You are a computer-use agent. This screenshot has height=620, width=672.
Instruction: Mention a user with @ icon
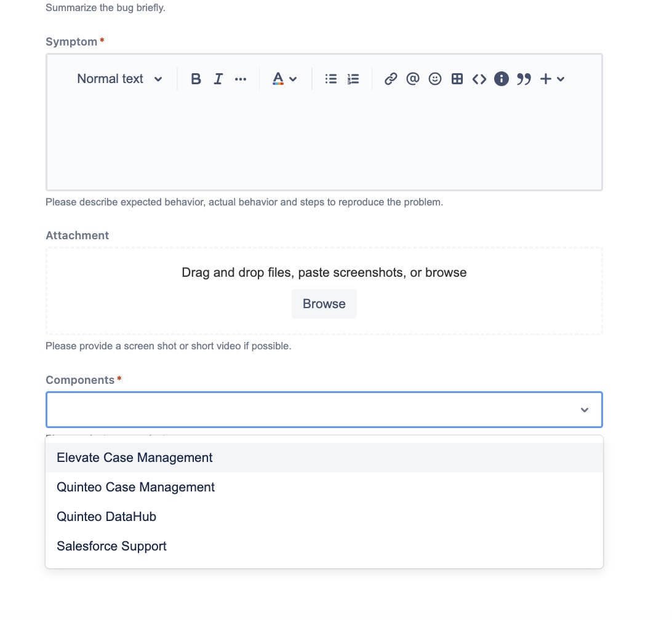(x=413, y=79)
